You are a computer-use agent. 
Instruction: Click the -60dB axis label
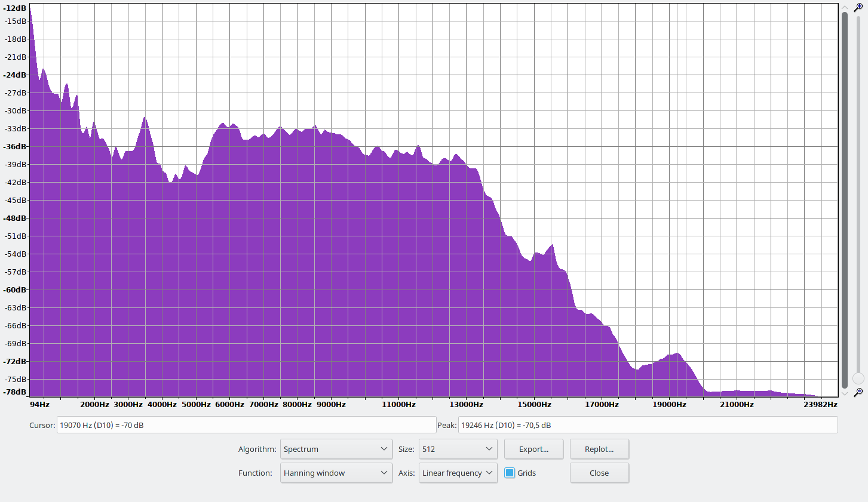click(15, 290)
